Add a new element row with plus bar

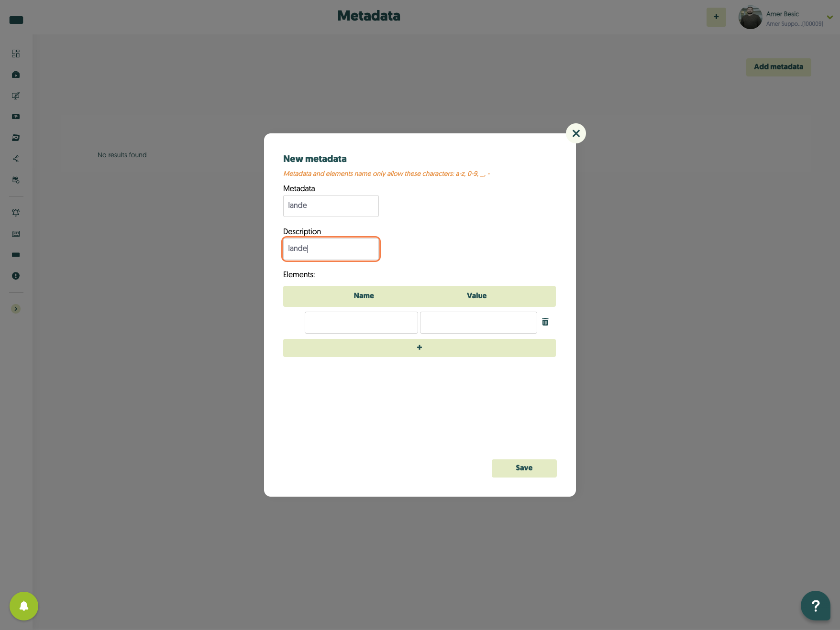coord(420,348)
